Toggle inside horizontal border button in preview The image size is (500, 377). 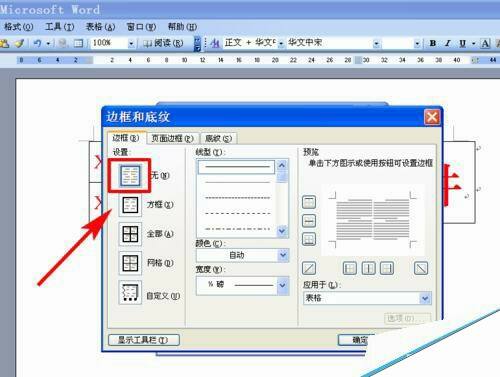coord(309,221)
